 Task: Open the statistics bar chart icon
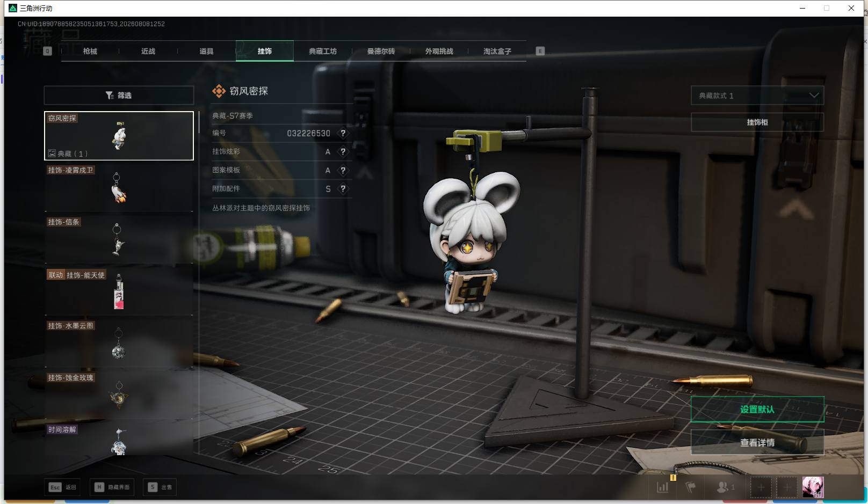tap(663, 487)
